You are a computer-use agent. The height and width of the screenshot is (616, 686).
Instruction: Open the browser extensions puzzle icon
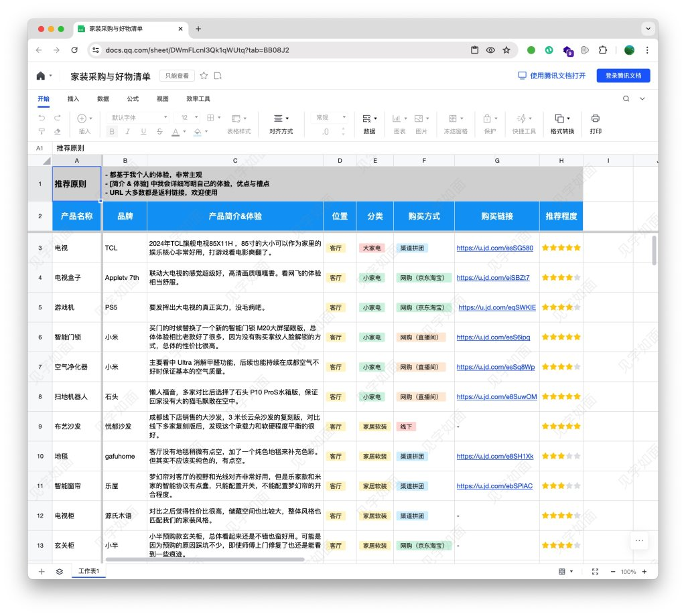click(x=602, y=50)
